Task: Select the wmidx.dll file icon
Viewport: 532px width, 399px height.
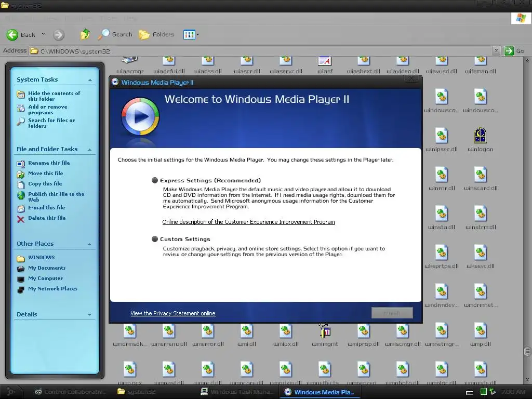Action: click(286, 331)
